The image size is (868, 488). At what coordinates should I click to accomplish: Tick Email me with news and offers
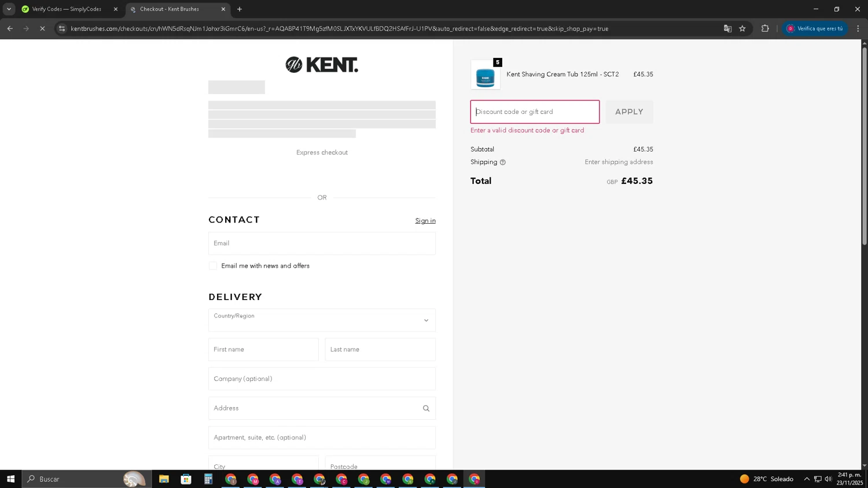coord(213,266)
